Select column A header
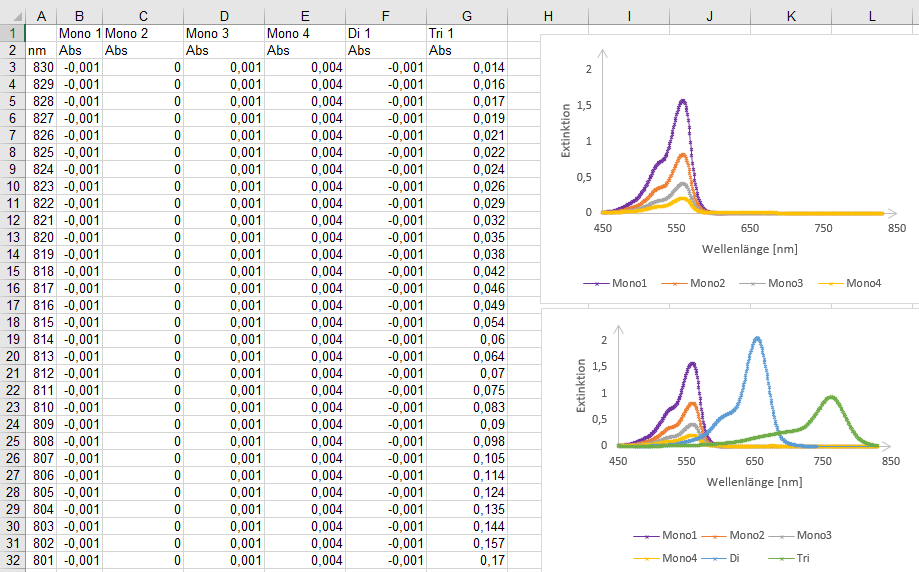This screenshot has height=572, width=919. click(40, 16)
